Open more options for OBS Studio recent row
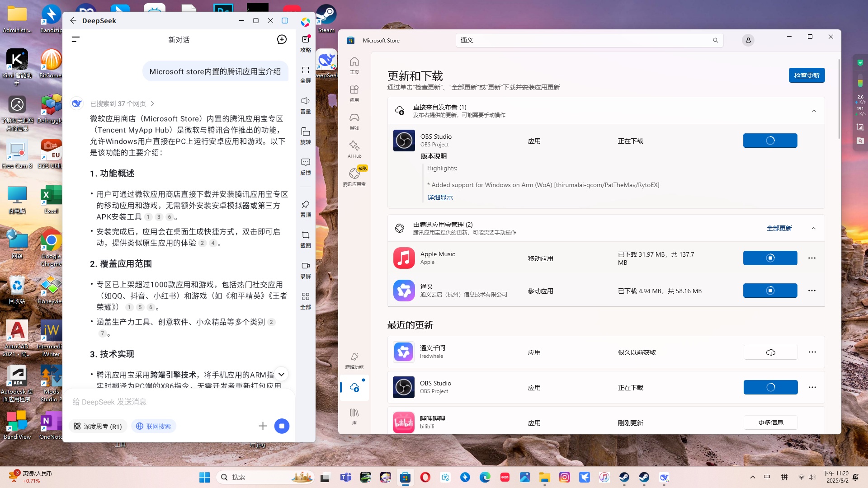The image size is (868, 488). (812, 387)
